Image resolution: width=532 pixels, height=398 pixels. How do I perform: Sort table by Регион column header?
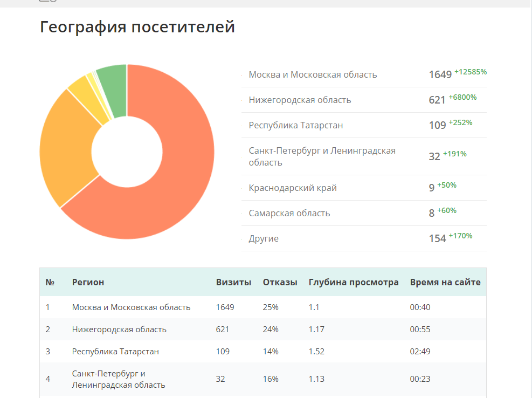[88, 282]
